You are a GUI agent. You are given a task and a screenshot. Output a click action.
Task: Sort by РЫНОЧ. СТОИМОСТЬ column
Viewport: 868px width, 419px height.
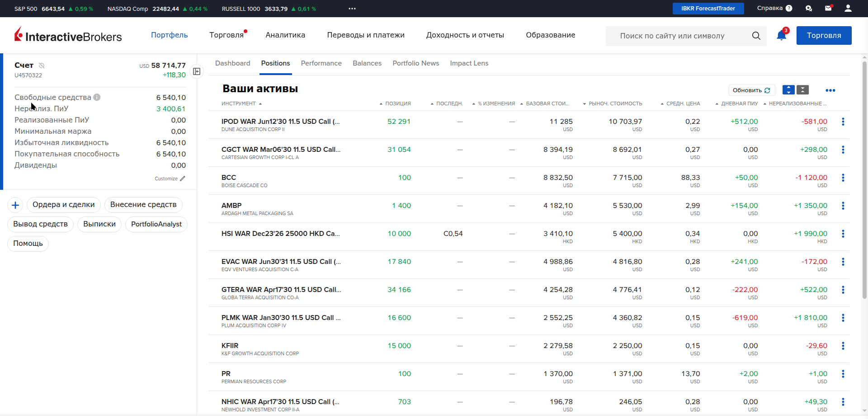tap(613, 104)
